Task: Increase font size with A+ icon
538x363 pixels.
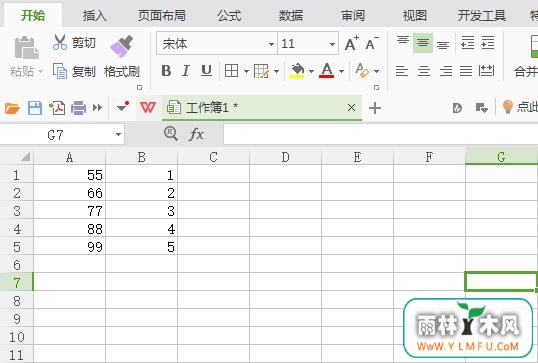Action: [x=352, y=44]
